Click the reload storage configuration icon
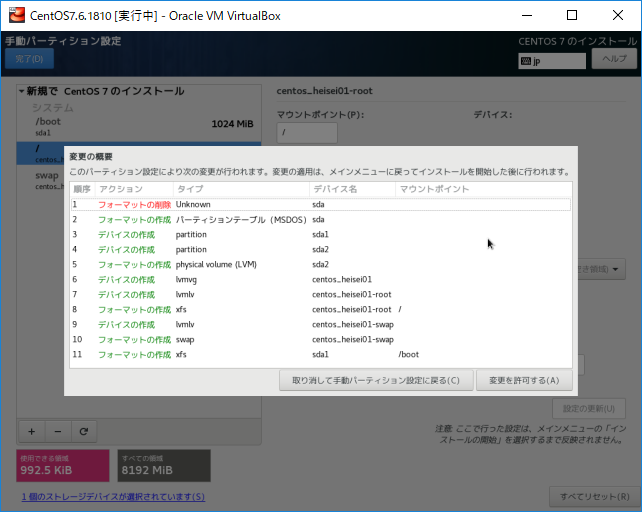642x512 pixels. point(84,431)
